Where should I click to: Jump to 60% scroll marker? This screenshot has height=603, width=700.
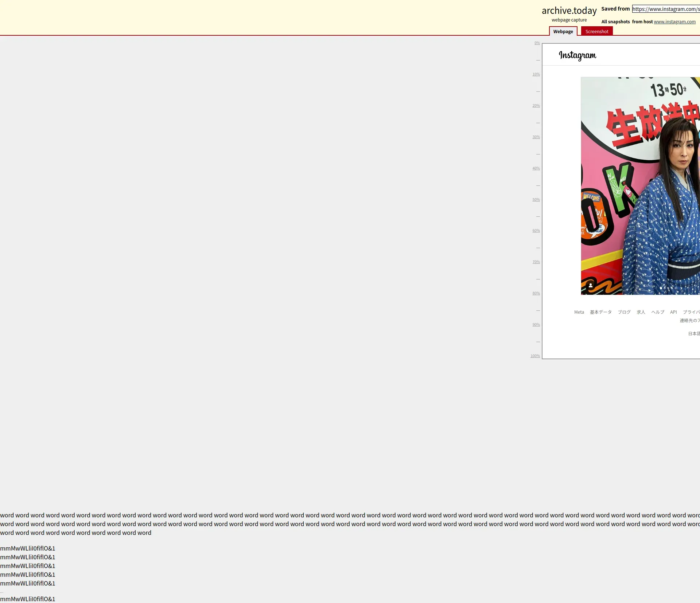[536, 231]
